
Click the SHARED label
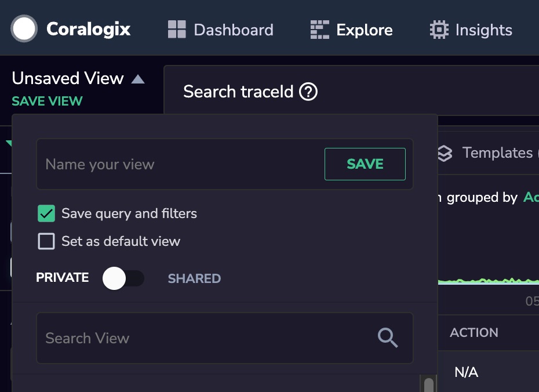[x=194, y=278]
